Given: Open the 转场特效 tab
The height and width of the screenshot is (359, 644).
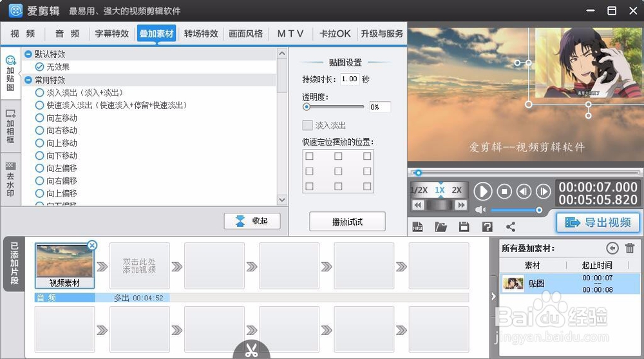Looking at the screenshot, I should (201, 34).
